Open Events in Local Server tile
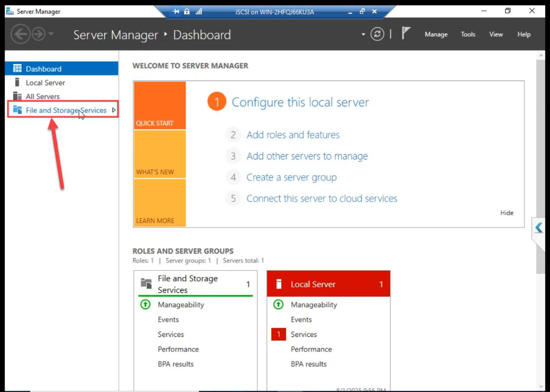This screenshot has width=550, height=392. point(301,320)
